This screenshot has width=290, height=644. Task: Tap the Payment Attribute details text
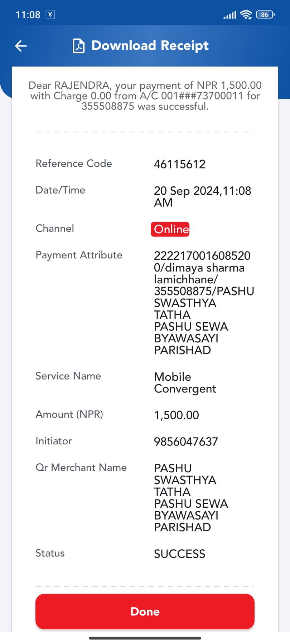coord(204,303)
